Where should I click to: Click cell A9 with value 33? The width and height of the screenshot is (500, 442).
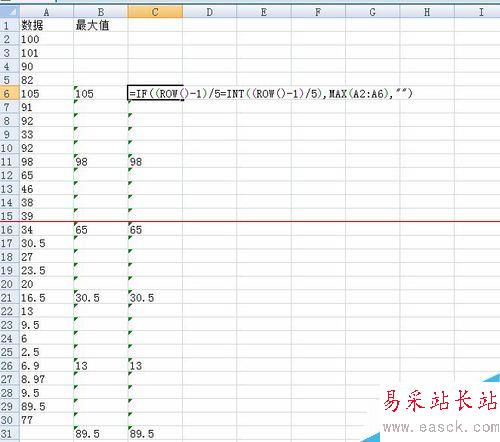pyautogui.click(x=47, y=134)
